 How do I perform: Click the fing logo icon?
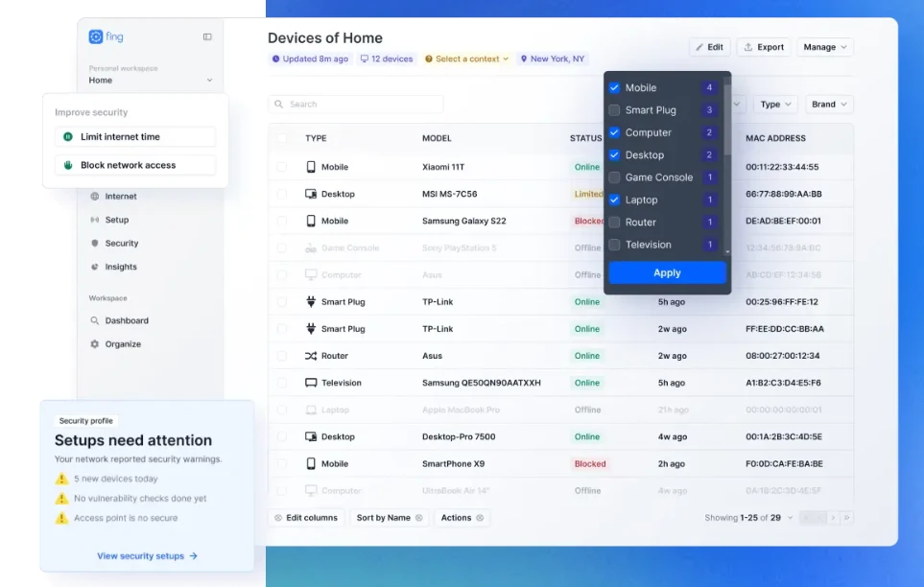tap(95, 36)
